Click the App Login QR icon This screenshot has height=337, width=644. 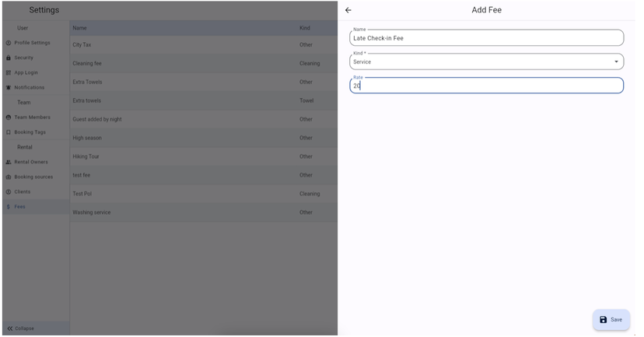coord(9,72)
